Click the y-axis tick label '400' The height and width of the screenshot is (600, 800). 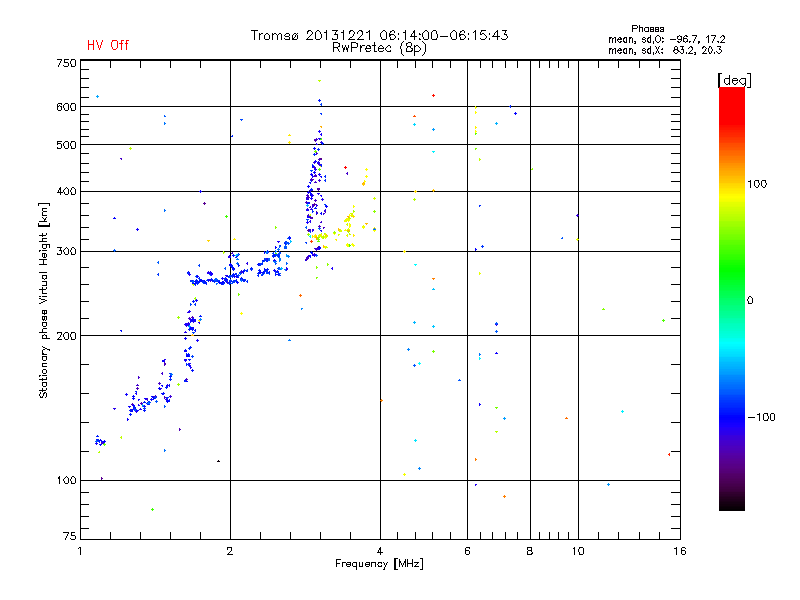[66, 191]
